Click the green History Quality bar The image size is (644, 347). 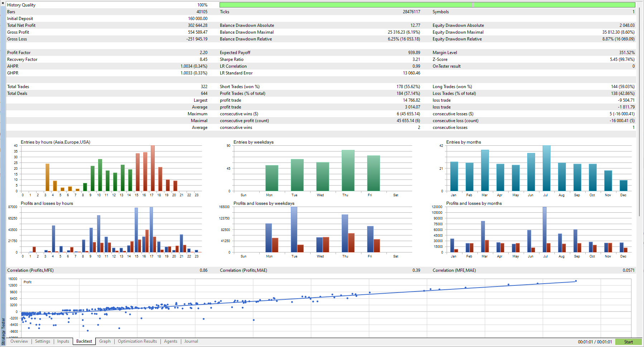(x=427, y=5)
